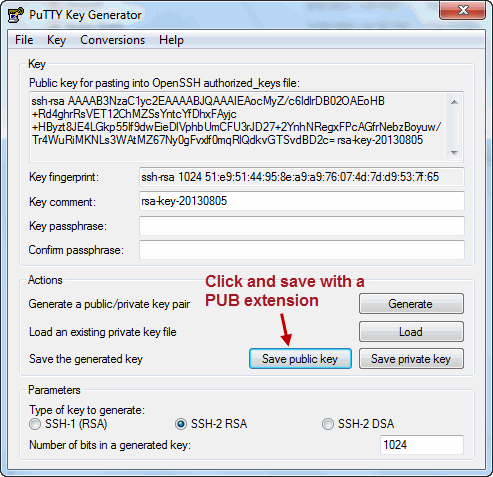Image resolution: width=493 pixels, height=477 pixels.
Task: Focus the Key comment field
Action: (x=302, y=201)
